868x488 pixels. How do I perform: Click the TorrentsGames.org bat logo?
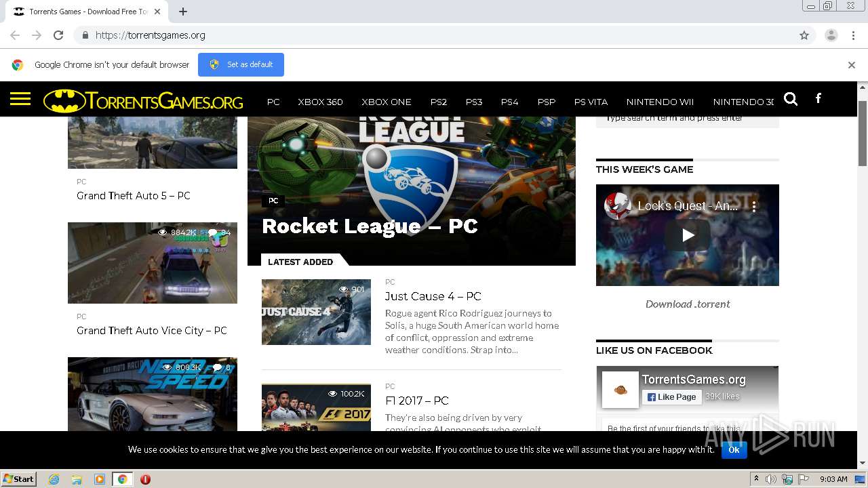click(143, 102)
